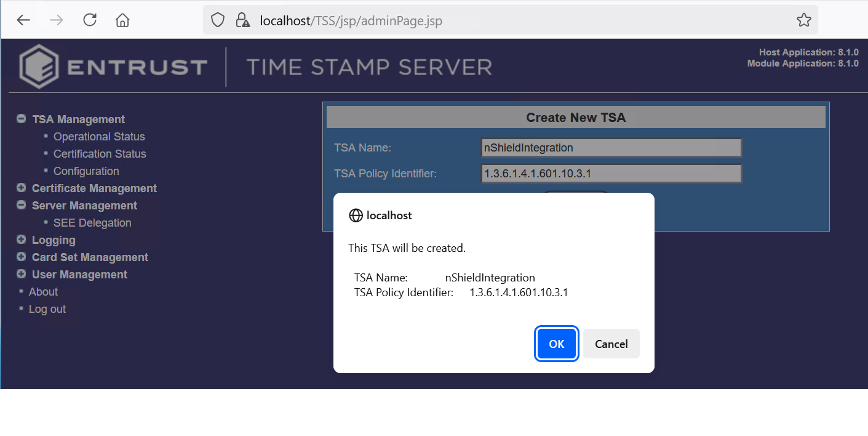Image resolution: width=868 pixels, height=436 pixels.
Task: Click the browser back arrow
Action: click(x=23, y=19)
